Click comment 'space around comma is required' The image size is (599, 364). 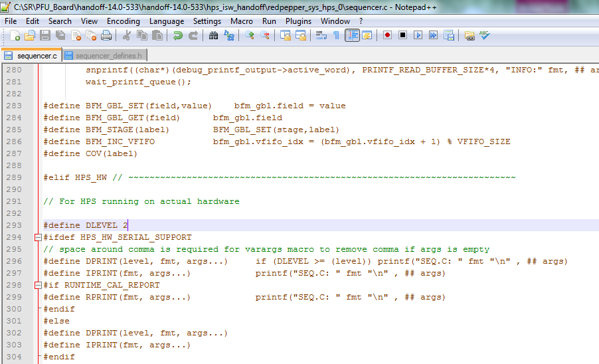point(139,249)
